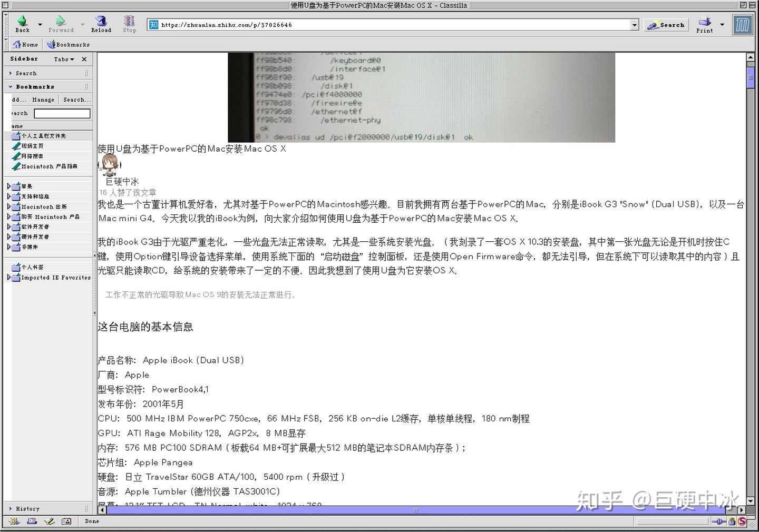Click the Stop loading icon
The image size is (759, 532).
tap(129, 24)
